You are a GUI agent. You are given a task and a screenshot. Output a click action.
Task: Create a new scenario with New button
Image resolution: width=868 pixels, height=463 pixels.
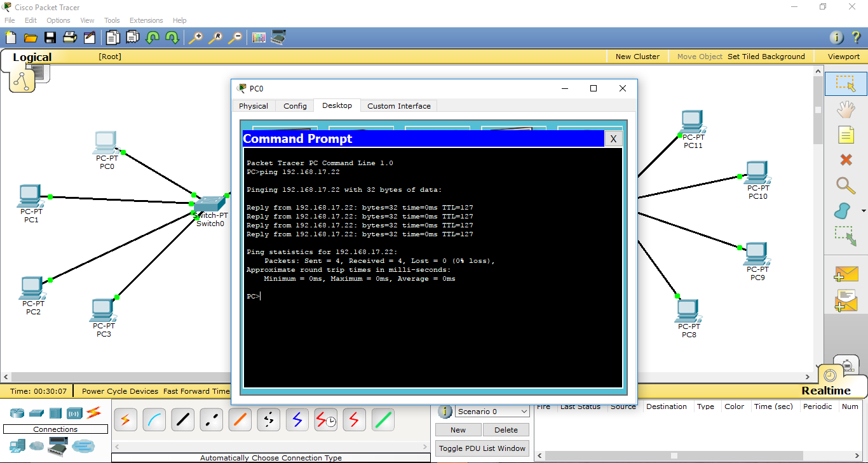pos(458,429)
